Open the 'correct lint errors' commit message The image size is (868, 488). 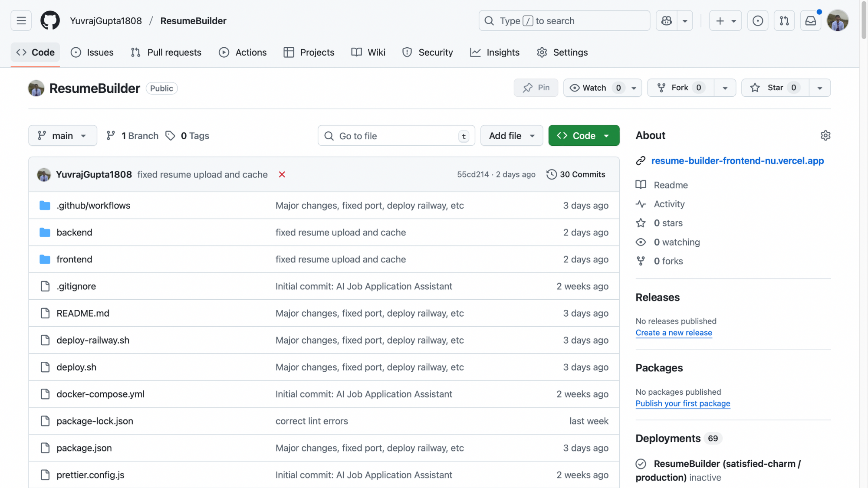[x=312, y=421]
